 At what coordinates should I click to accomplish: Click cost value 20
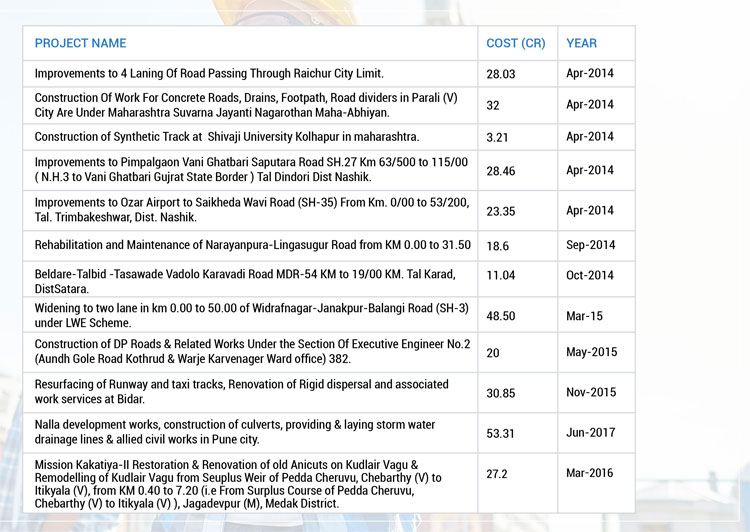pos(493,353)
